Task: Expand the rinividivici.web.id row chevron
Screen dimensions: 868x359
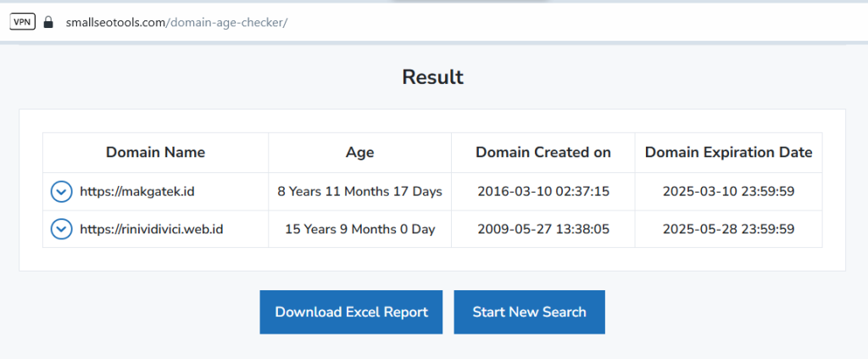Action: point(61,229)
